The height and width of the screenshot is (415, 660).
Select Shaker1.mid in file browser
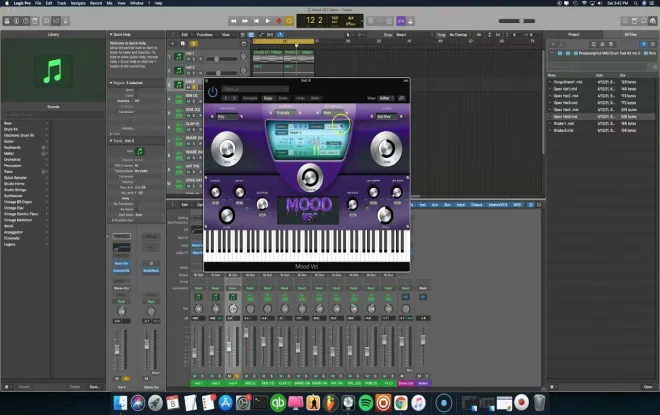564,123
